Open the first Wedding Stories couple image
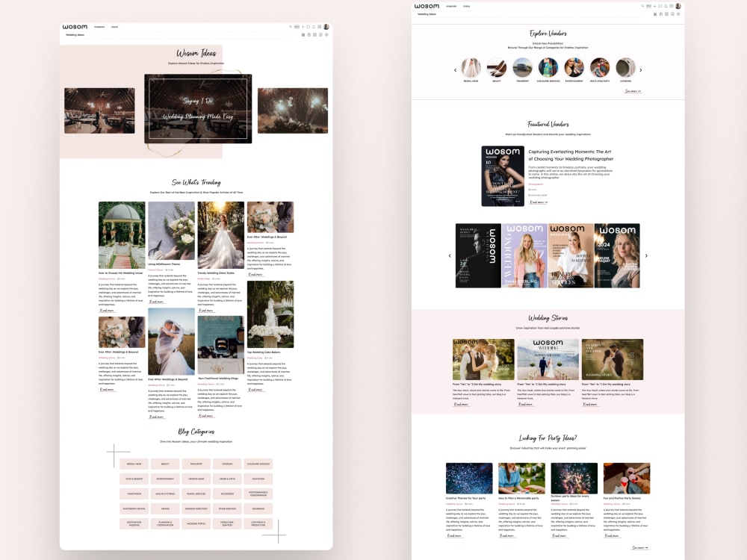This screenshot has height=560, width=747. click(x=483, y=360)
